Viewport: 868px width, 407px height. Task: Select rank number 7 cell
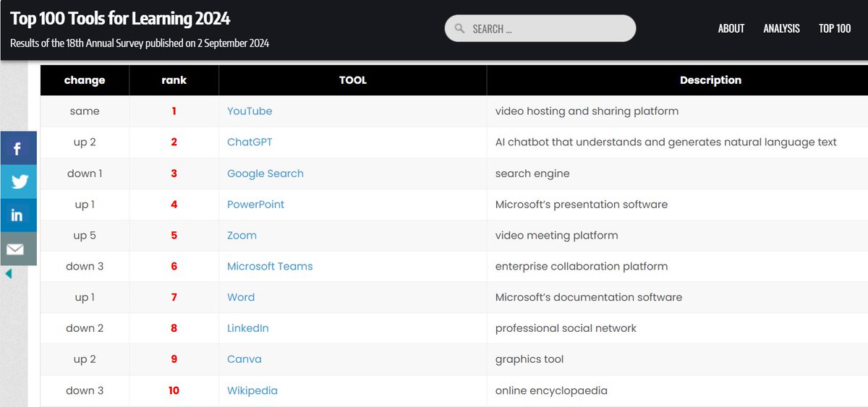174,298
